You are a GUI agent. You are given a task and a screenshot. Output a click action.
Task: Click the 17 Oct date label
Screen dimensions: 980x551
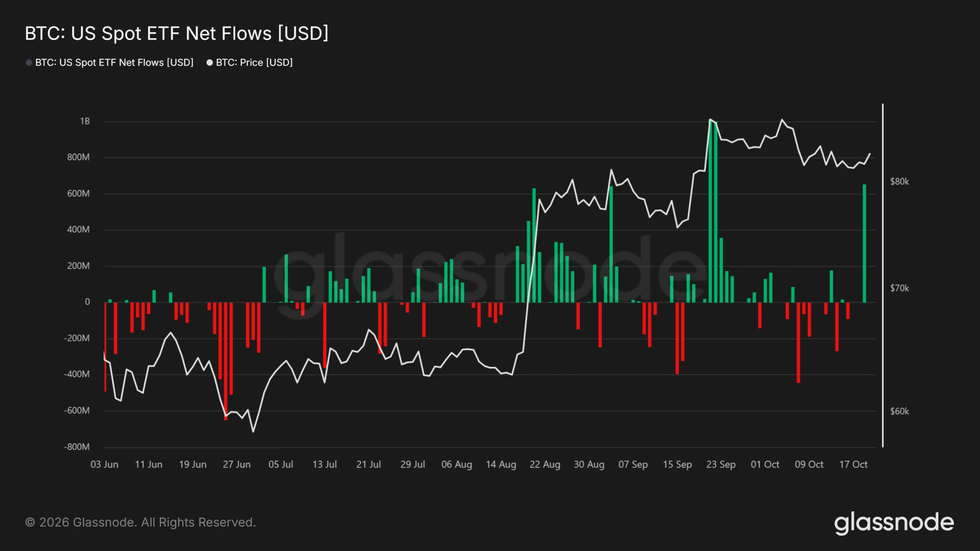coord(853,465)
